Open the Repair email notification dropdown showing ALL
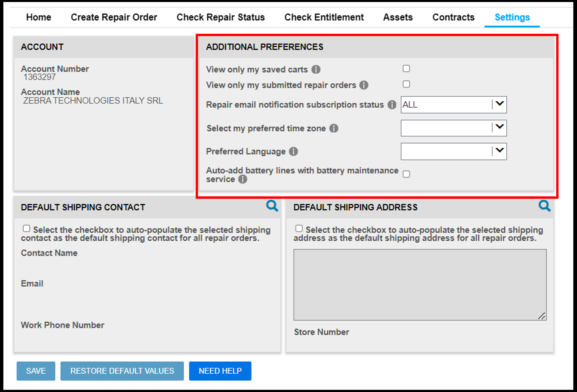Image resolution: width=577 pixels, height=392 pixels. pos(454,105)
